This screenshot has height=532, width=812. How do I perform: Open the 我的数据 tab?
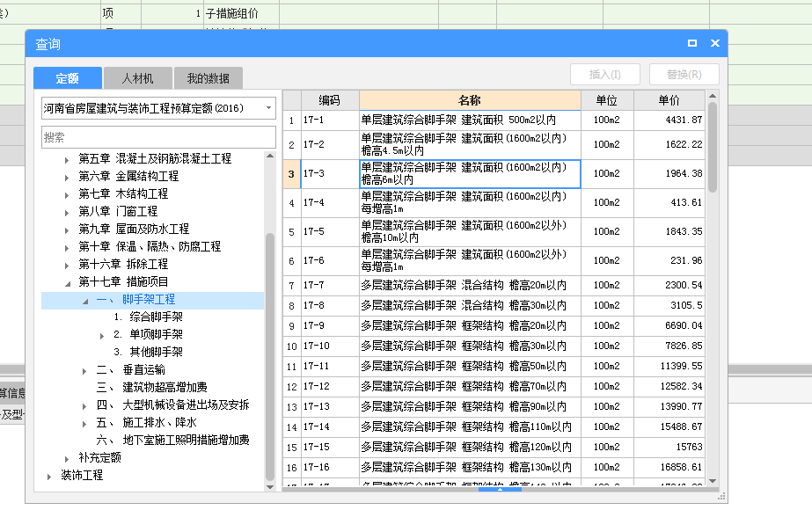pyautogui.click(x=208, y=78)
